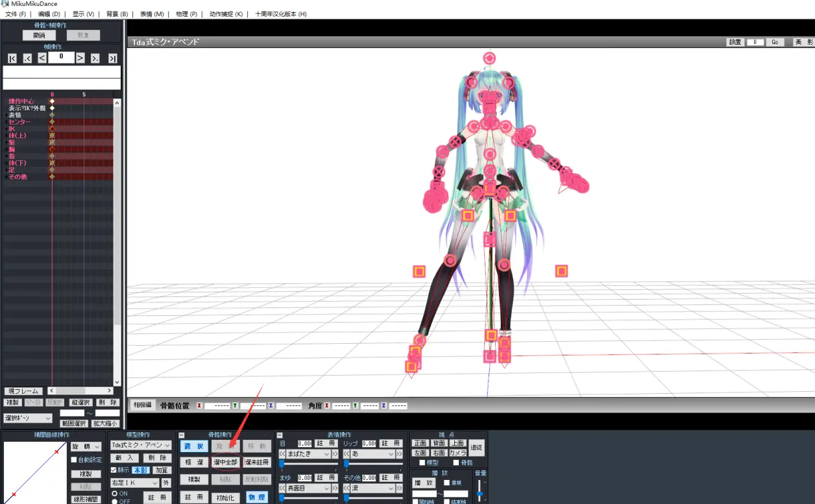Step forward one frame with > button
Image resolution: width=815 pixels, height=504 pixels.
tap(80, 58)
